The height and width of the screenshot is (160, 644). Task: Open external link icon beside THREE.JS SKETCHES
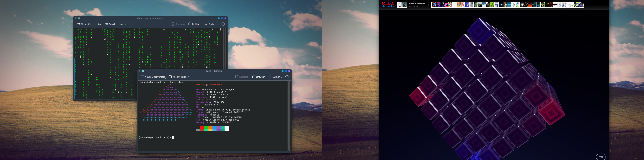pos(428,5)
